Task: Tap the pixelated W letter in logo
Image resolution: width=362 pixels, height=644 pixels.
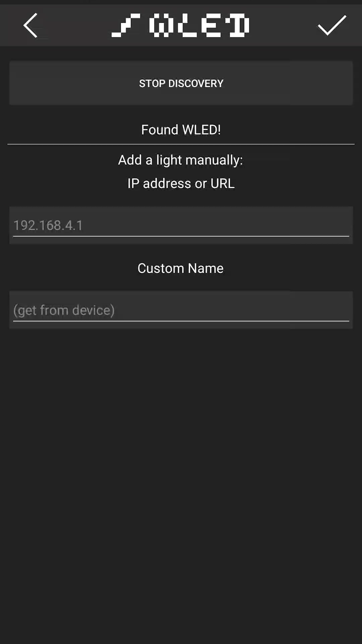Action: coord(161,25)
